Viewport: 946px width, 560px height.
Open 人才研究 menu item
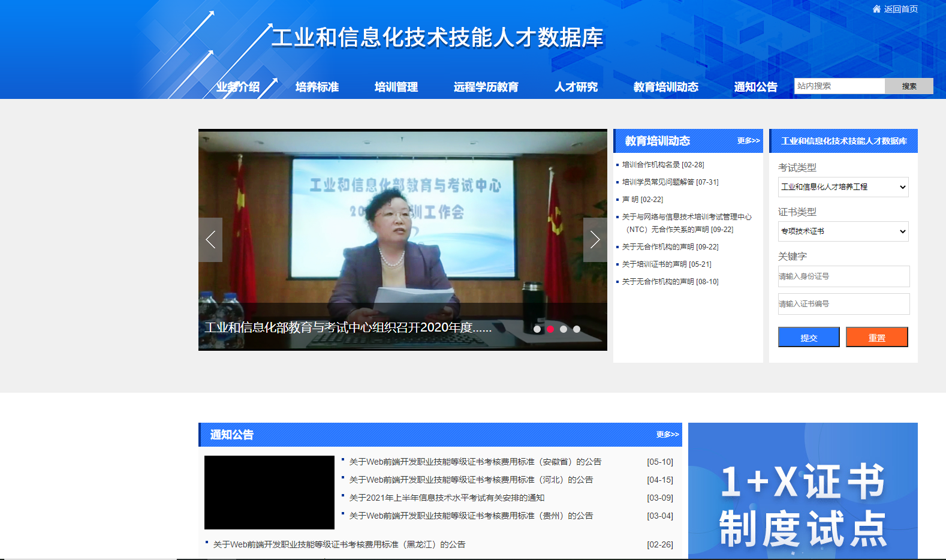576,87
